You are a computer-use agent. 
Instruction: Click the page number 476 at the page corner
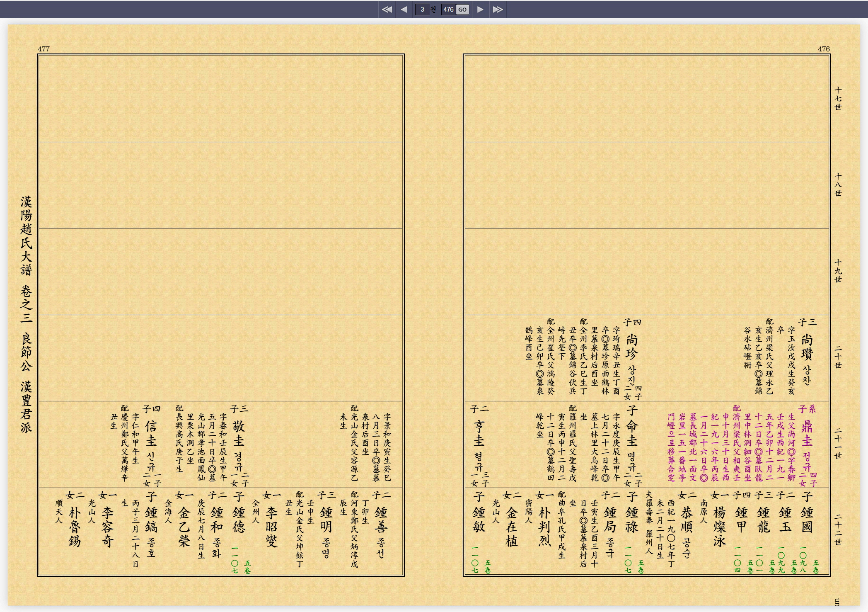(x=824, y=49)
